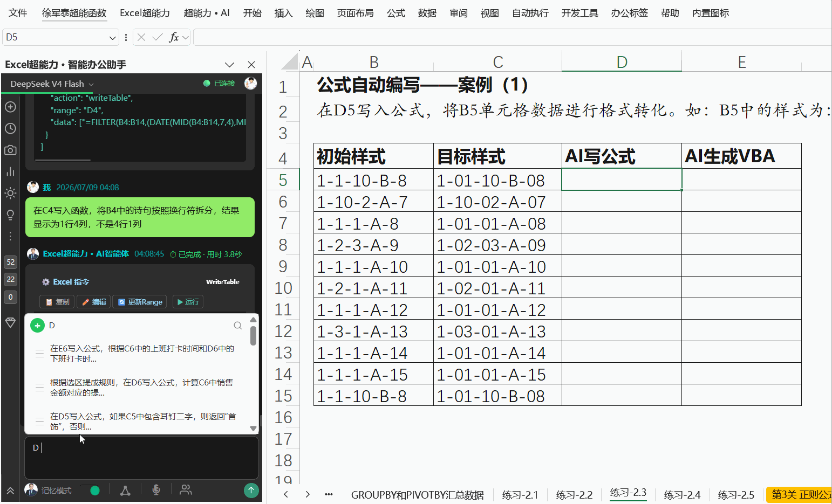This screenshot has width=832, height=504.
Task: Click the gear icon next to Excel 指令
Action: (x=46, y=282)
